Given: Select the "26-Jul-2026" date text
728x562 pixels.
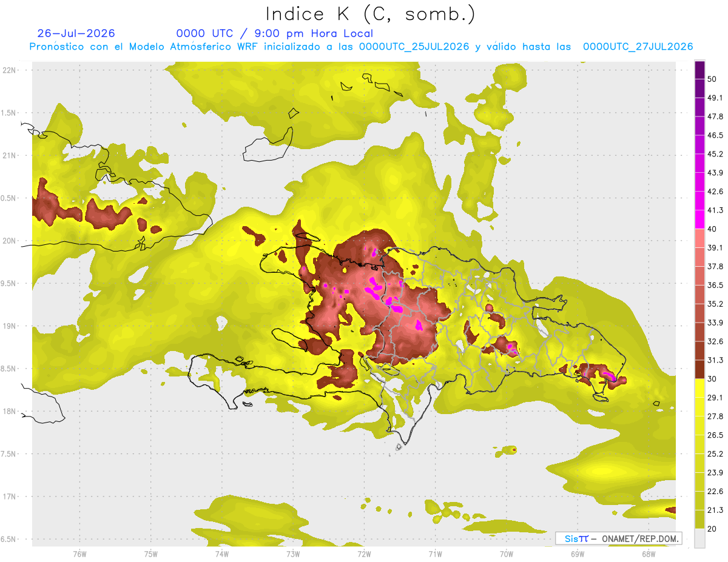Looking at the screenshot, I should click(76, 33).
